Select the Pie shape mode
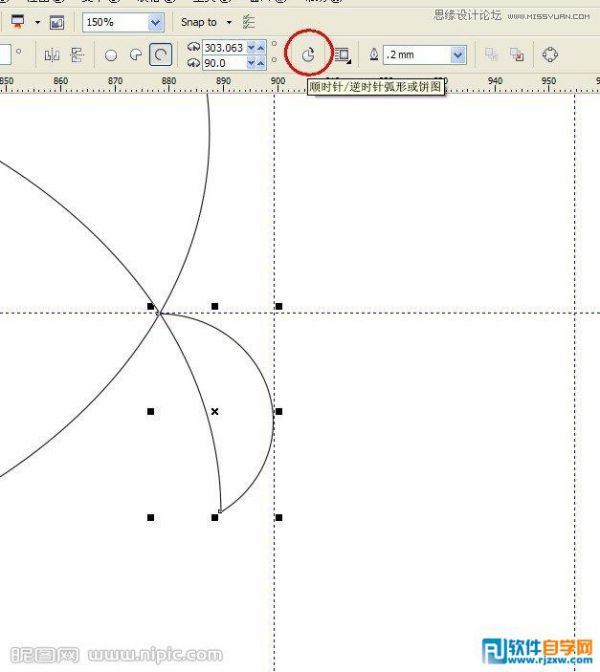The image size is (600, 672). point(135,55)
